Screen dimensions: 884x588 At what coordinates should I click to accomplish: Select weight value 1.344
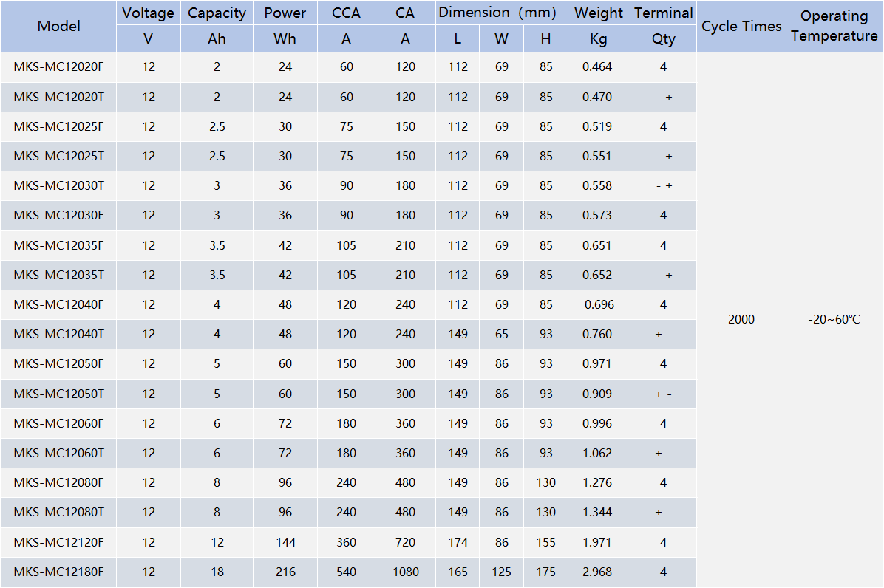pos(597,513)
